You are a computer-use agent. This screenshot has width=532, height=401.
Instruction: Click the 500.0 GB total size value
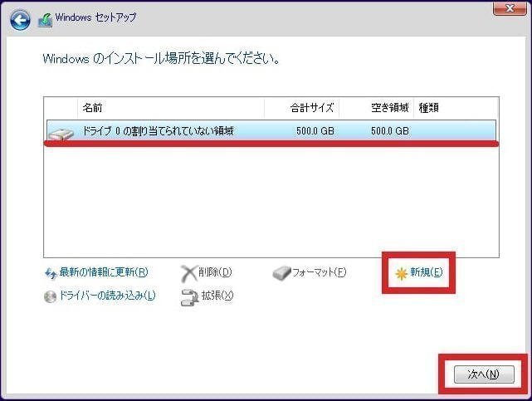point(315,131)
